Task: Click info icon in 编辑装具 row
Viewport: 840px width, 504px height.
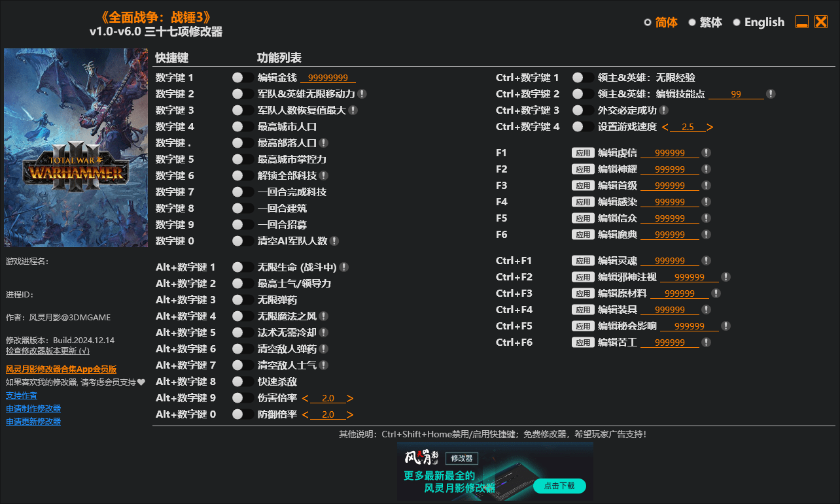Action: point(706,310)
